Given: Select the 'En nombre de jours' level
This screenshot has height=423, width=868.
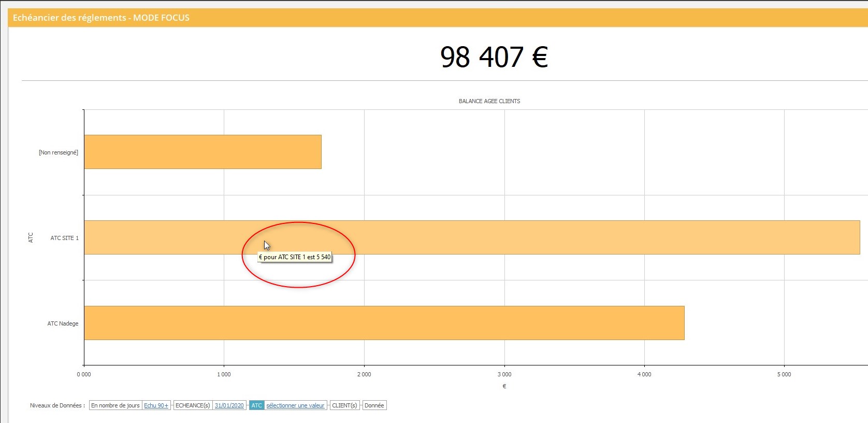Looking at the screenshot, I should click(115, 405).
